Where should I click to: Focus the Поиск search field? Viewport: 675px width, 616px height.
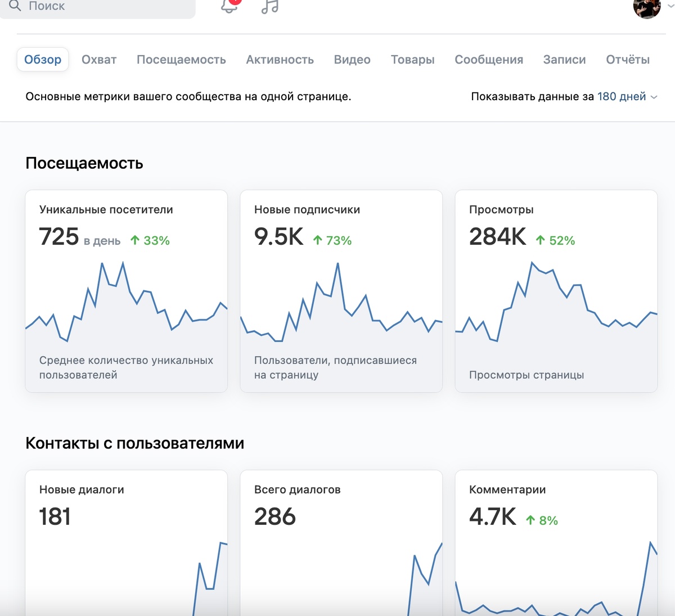point(97,7)
